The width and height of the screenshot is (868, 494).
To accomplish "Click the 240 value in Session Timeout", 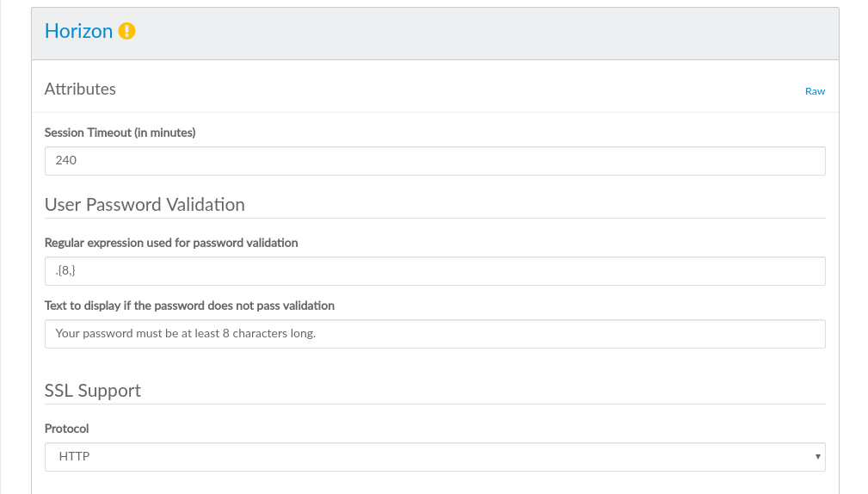I will pyautogui.click(x=66, y=161).
